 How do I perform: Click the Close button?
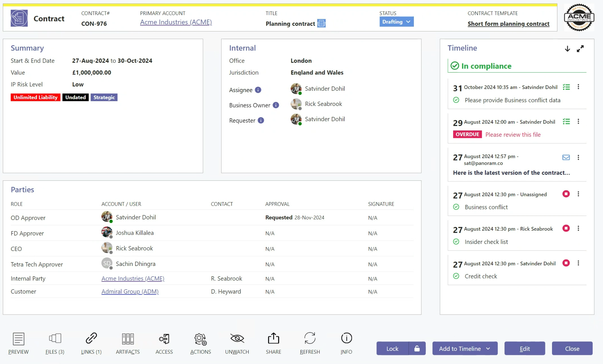tap(572, 348)
